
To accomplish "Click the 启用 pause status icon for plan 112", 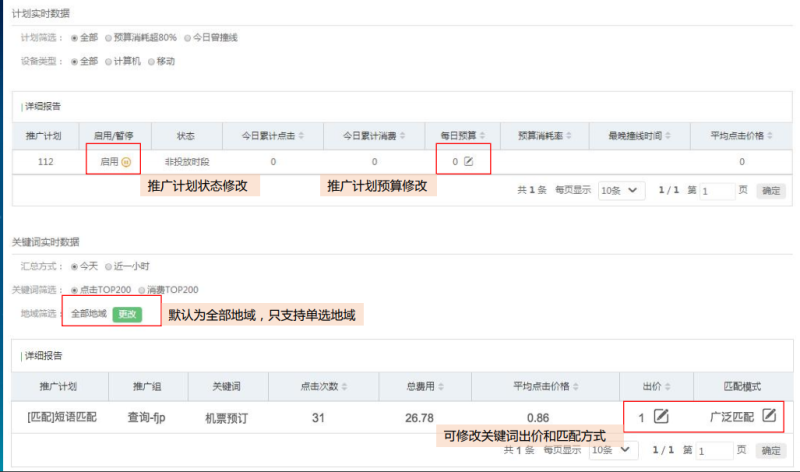I will pos(126,161).
